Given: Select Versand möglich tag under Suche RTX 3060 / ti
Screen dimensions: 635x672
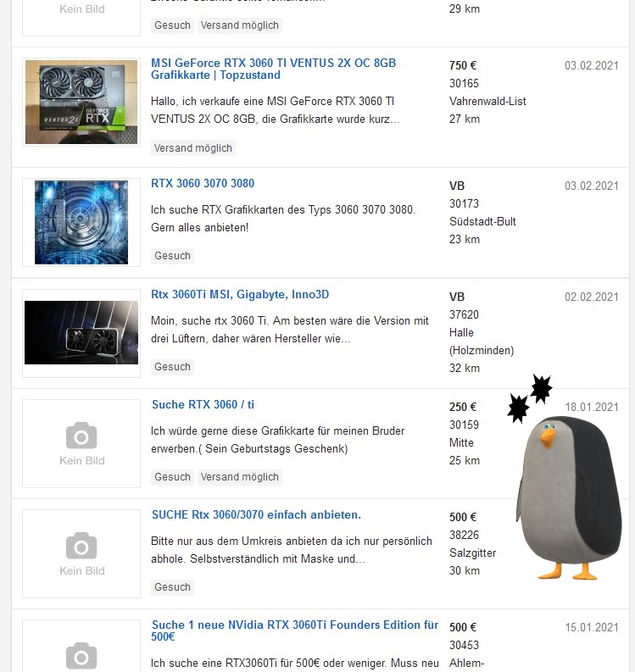Looking at the screenshot, I should point(240,477).
